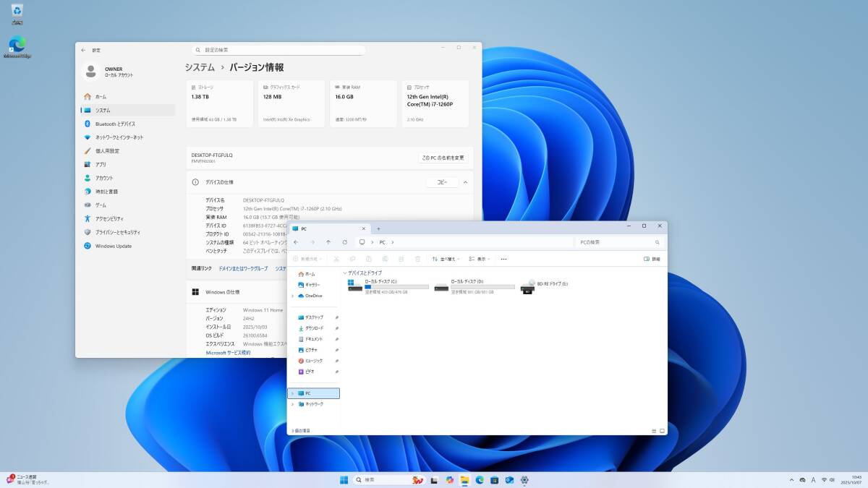Open Outlook from the taskbar
The width and height of the screenshot is (868, 488).
click(509, 480)
